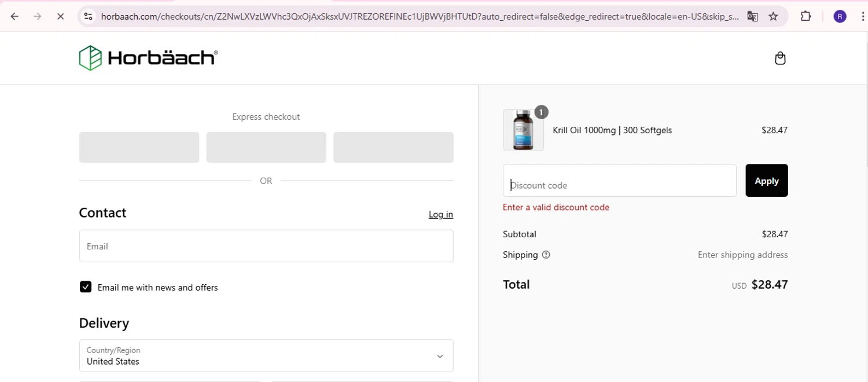
Task: Click the Enter shipping address text
Action: 742,255
